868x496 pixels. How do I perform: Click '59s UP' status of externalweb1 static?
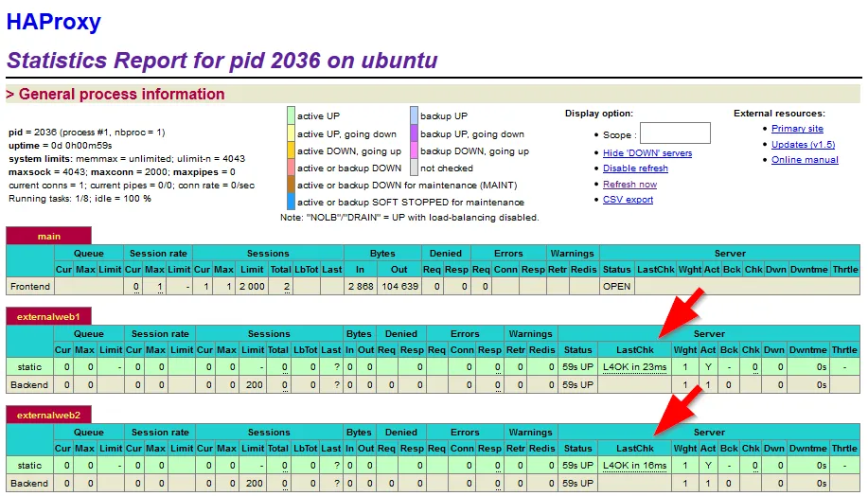(x=578, y=367)
